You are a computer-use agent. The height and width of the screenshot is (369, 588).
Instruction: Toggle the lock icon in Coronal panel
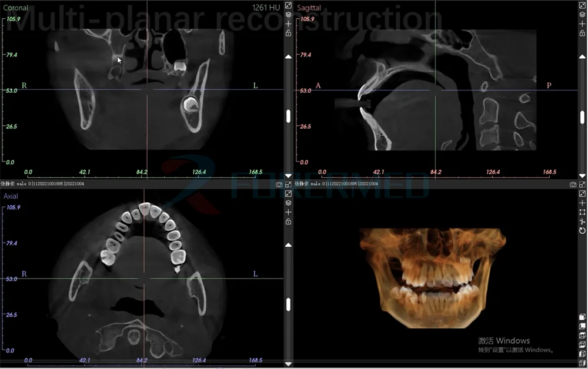click(x=288, y=33)
